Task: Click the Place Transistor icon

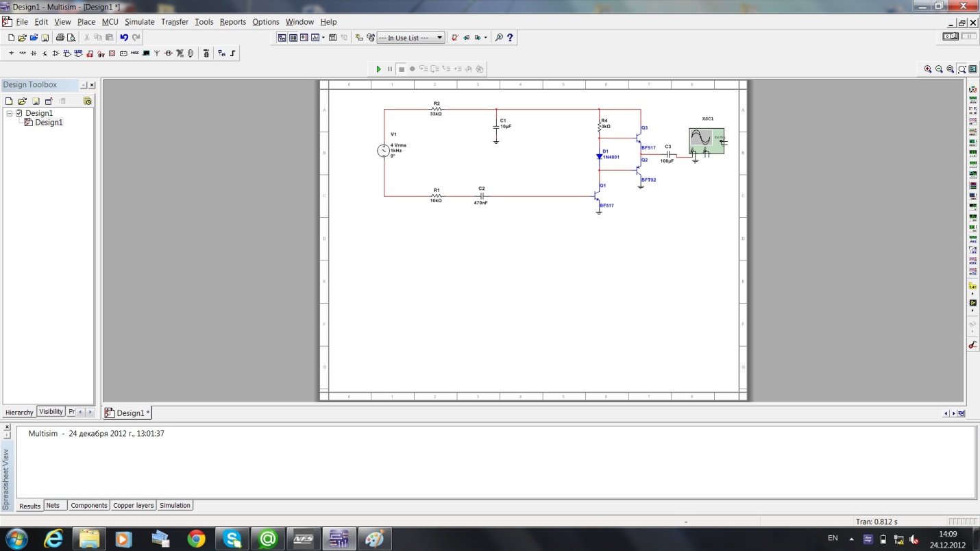Action: tap(45, 53)
